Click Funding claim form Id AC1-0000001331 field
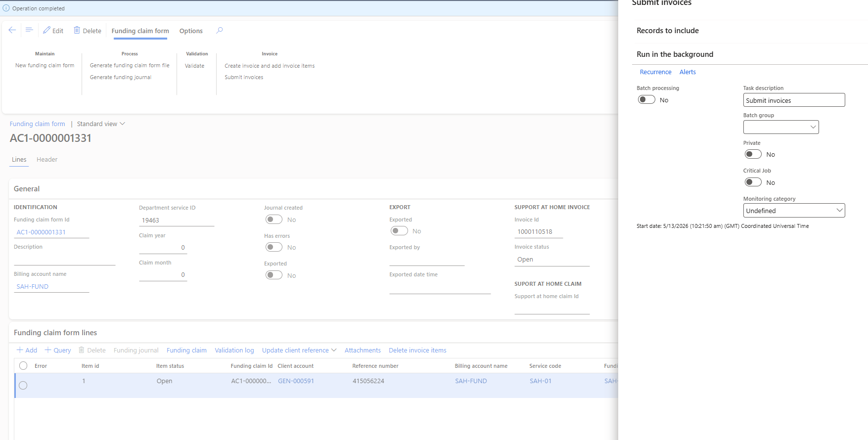This screenshot has width=868, height=440. 51,232
